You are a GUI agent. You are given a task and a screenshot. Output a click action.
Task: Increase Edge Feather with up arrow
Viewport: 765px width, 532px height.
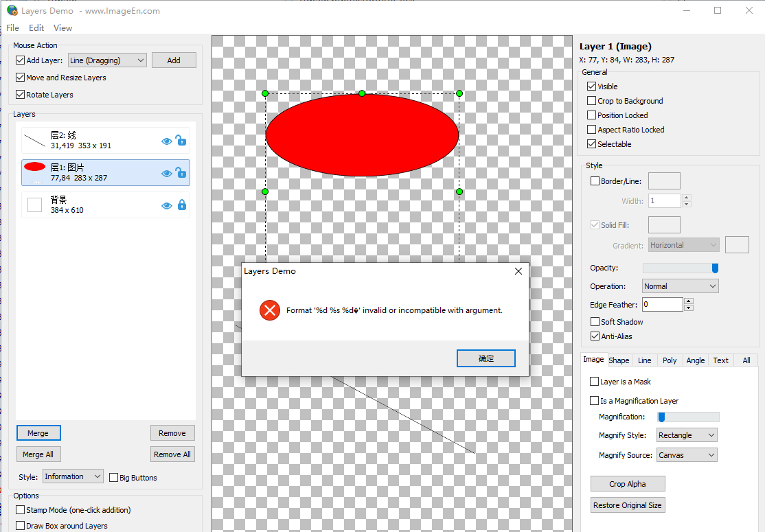point(688,301)
